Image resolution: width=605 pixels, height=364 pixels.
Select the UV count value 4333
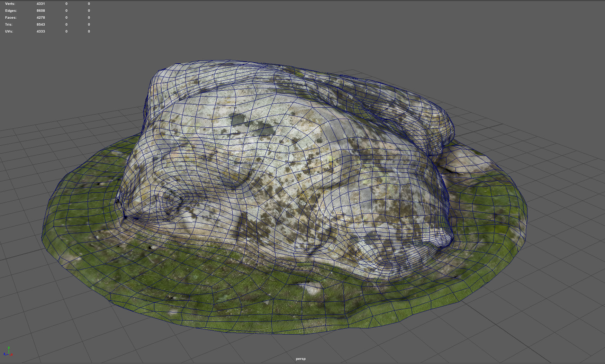point(41,31)
